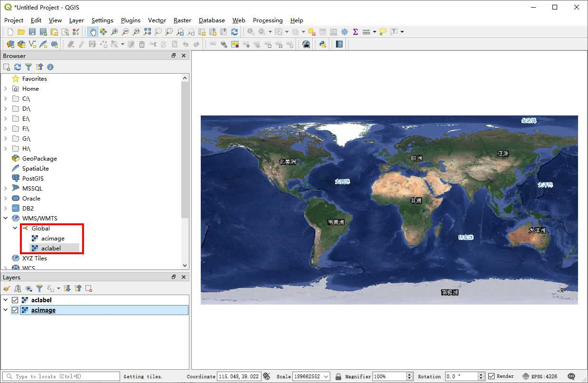Open the Scale dropdown

coord(326,376)
